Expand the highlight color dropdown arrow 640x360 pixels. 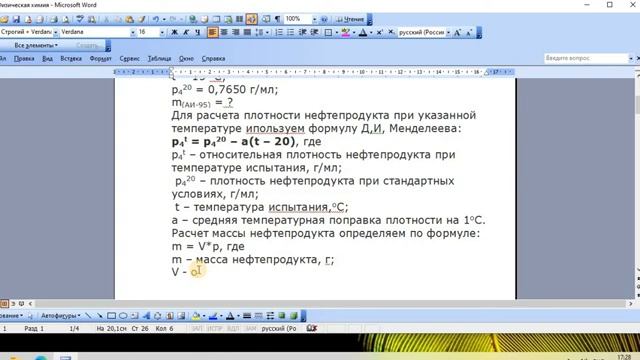pos(353,32)
